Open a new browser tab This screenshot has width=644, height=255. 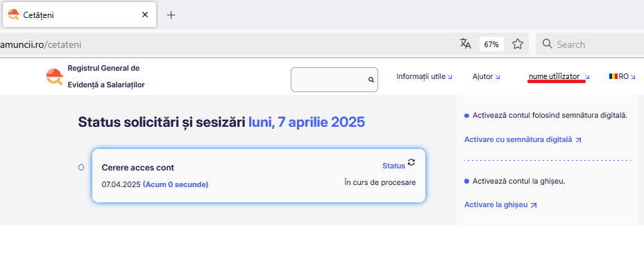coord(171,15)
